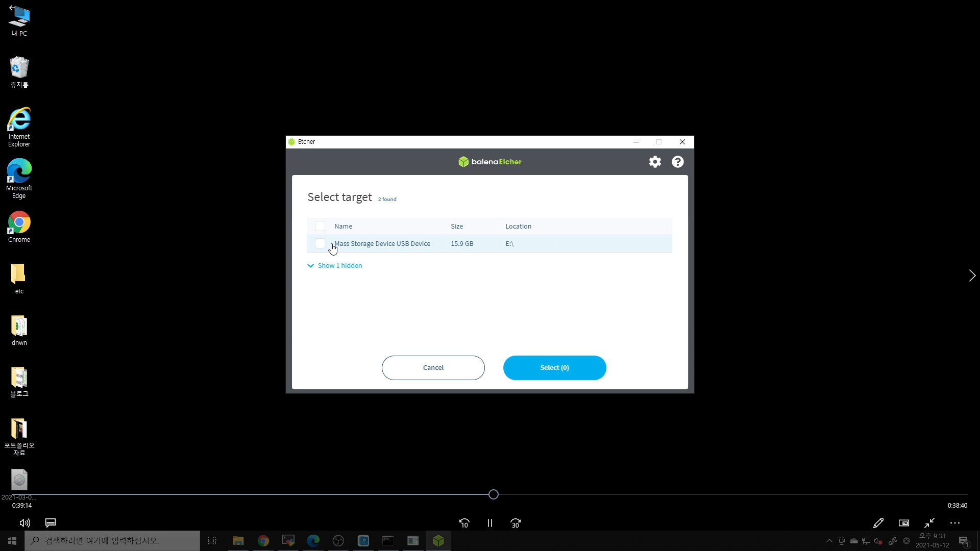This screenshot has height=551, width=980.
Task: Open the more options ellipsis menu
Action: 955,523
